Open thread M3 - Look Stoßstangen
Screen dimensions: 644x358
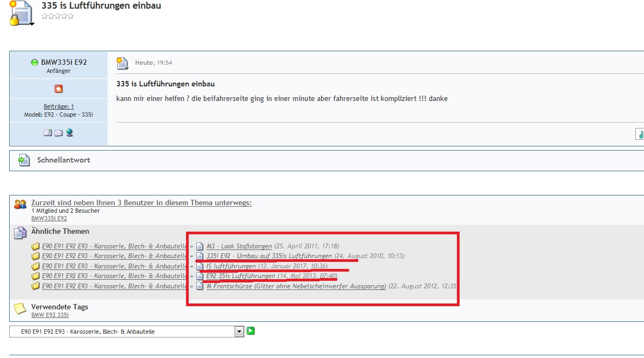tap(239, 246)
